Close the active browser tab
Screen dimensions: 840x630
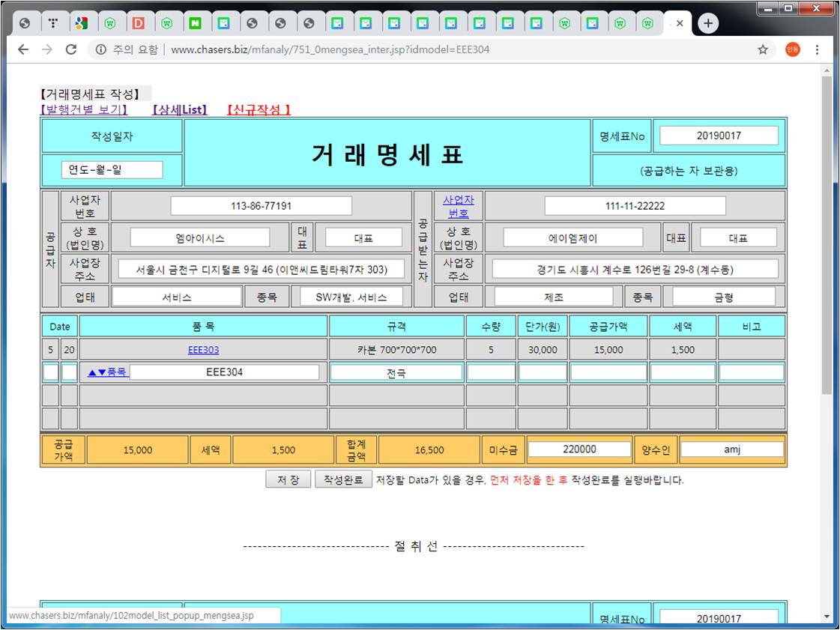tap(680, 23)
